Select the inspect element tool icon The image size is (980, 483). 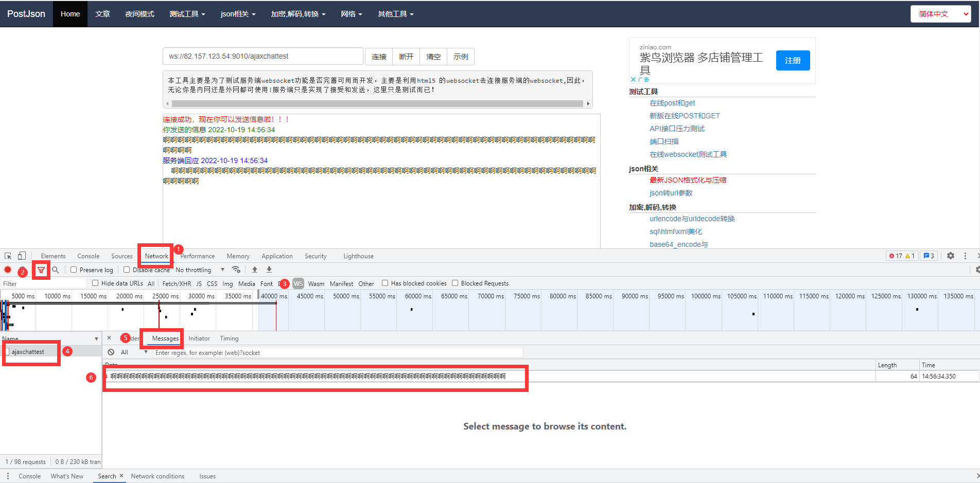point(7,256)
